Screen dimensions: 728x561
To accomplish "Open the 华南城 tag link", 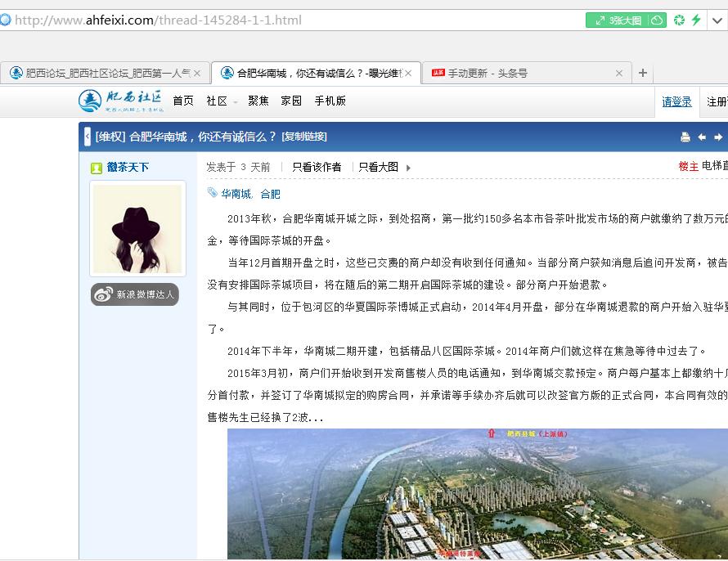I will point(237,193).
